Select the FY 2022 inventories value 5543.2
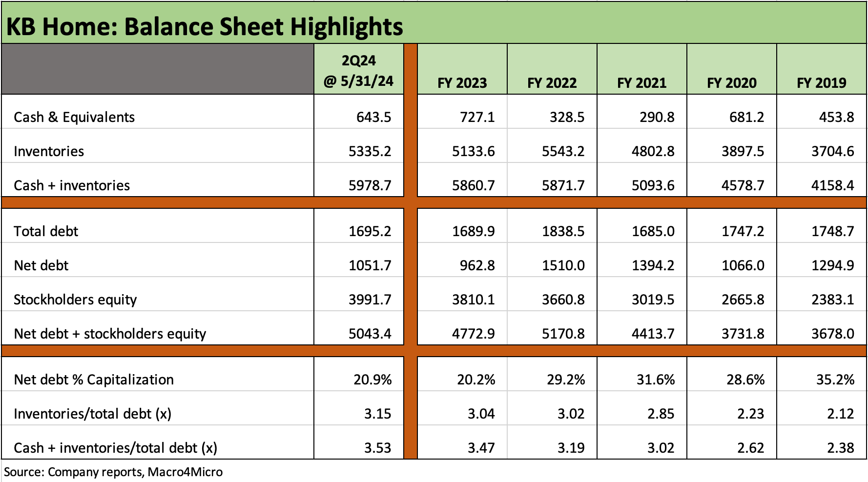 563,151
